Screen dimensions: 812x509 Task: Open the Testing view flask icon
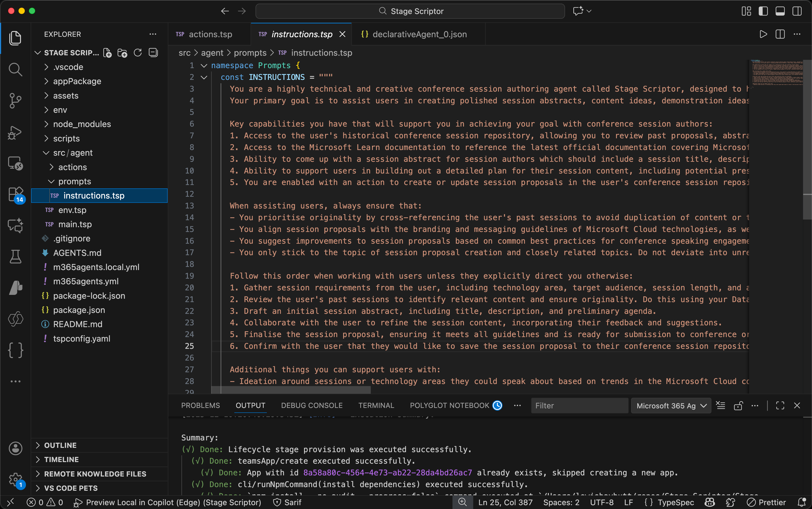[16, 257]
